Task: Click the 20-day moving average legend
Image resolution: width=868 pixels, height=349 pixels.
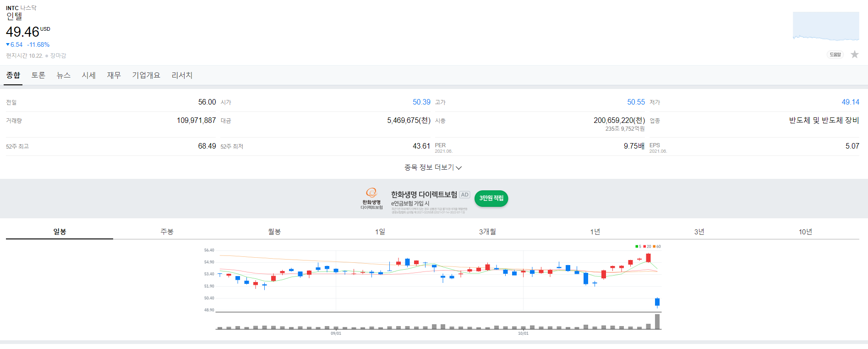Action: click(647, 246)
